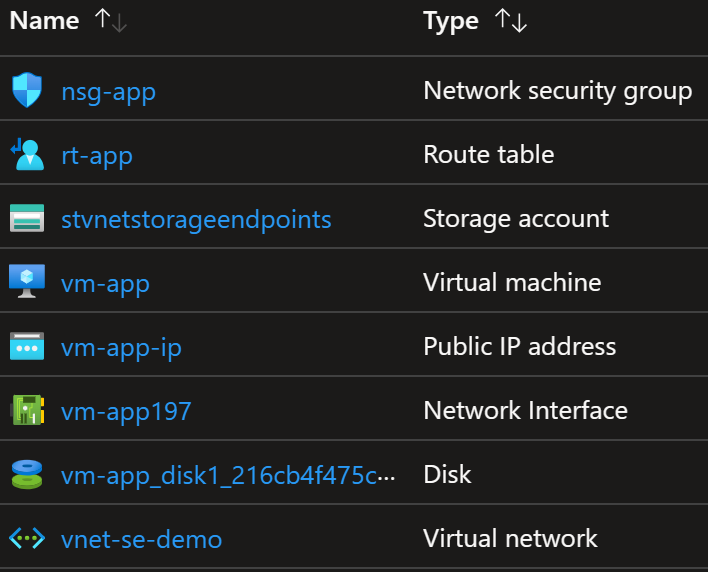Open the stvnetstorageendpoints storage account link
Viewport: 708px width, 572px height.
coord(196,220)
